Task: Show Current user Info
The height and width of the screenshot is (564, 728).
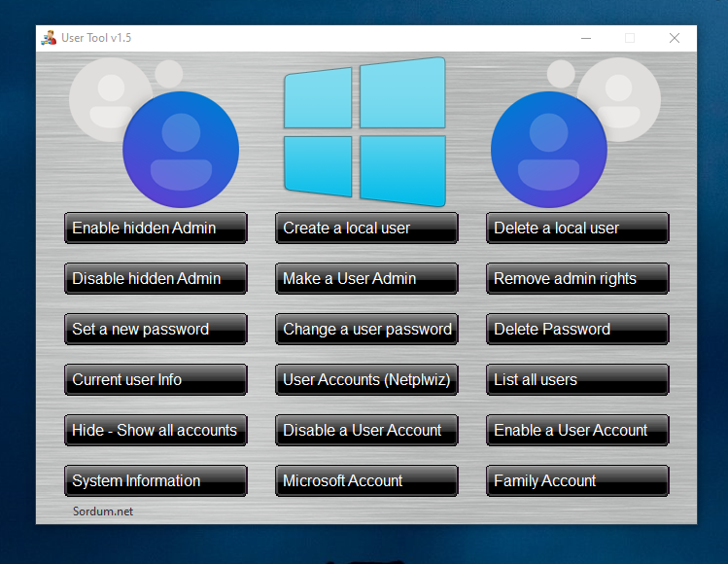Action: coord(156,380)
